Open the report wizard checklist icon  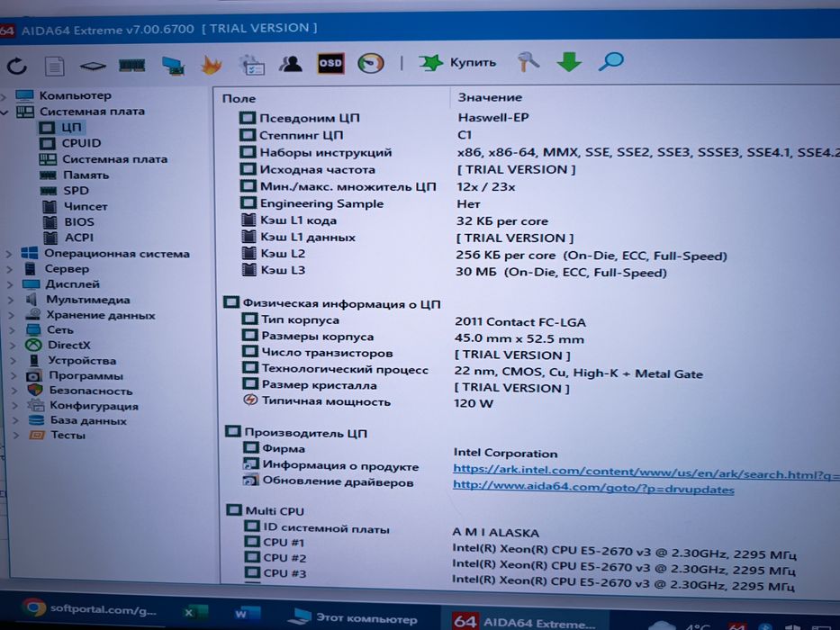pos(252,64)
